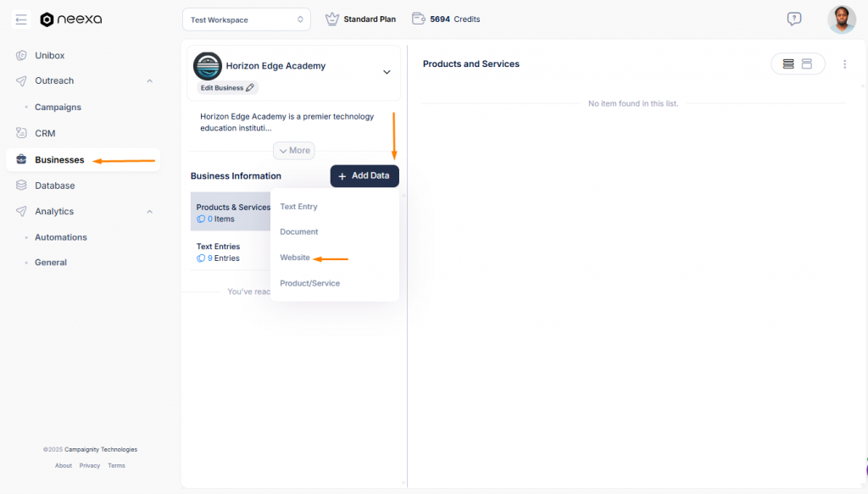Choose Document from Add Data menu
Image resolution: width=868 pixels, height=494 pixels.
coord(299,231)
